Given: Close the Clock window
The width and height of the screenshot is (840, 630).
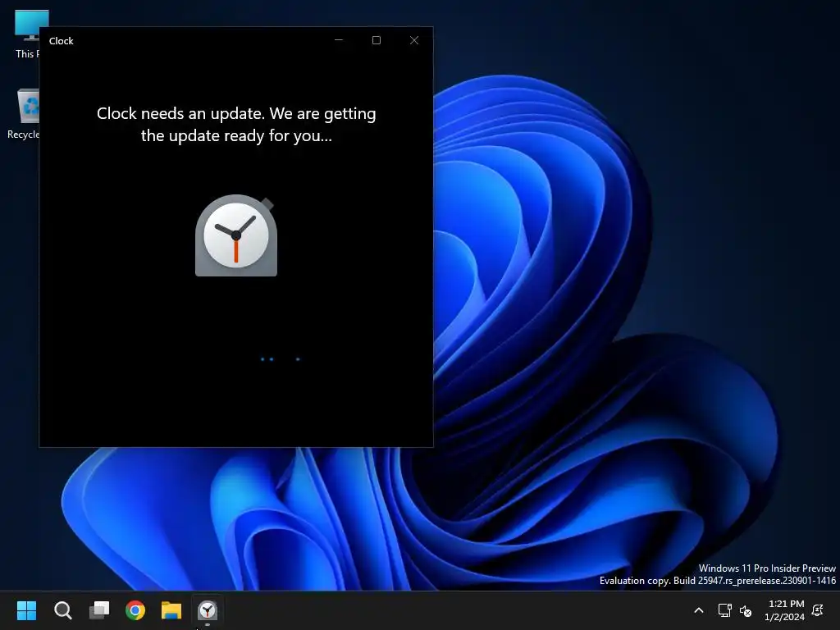Looking at the screenshot, I should (x=414, y=40).
